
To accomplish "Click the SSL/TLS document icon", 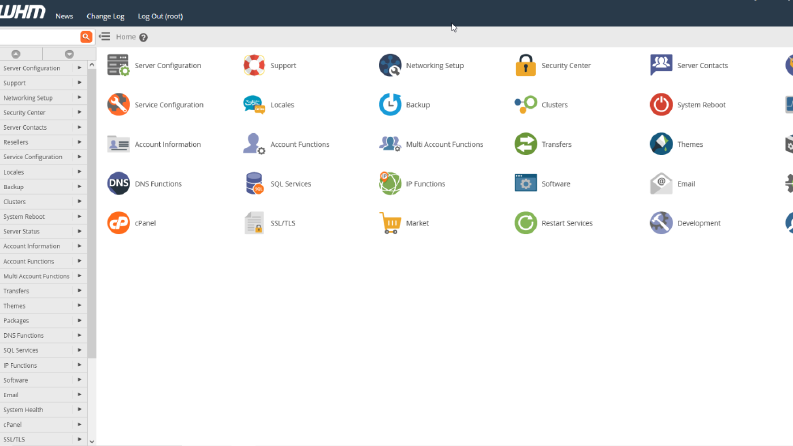I will (x=254, y=223).
